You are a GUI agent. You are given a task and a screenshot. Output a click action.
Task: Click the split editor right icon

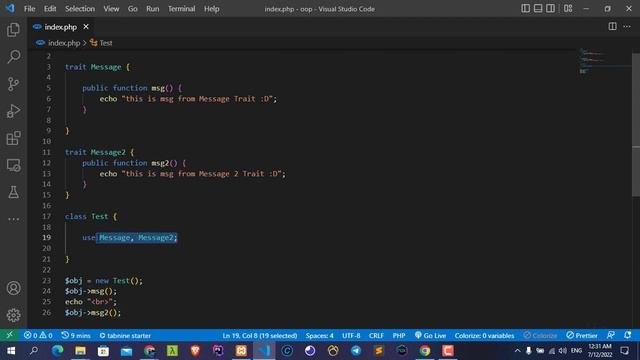coord(612,27)
